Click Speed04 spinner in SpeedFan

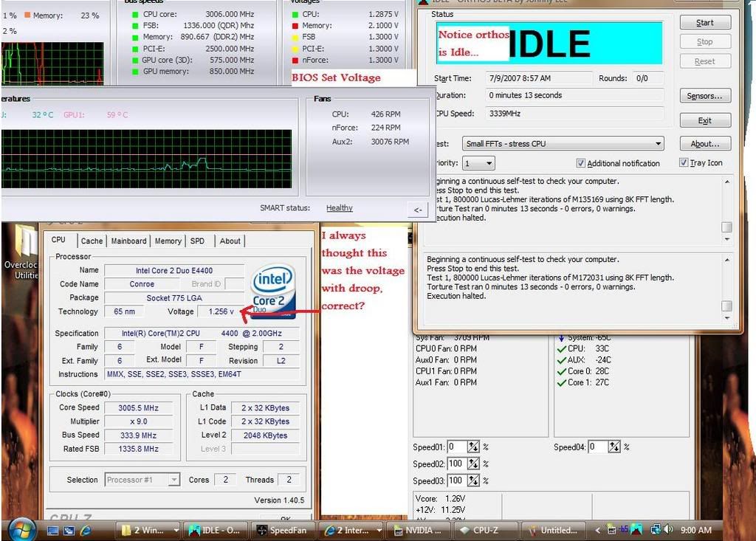614,447
